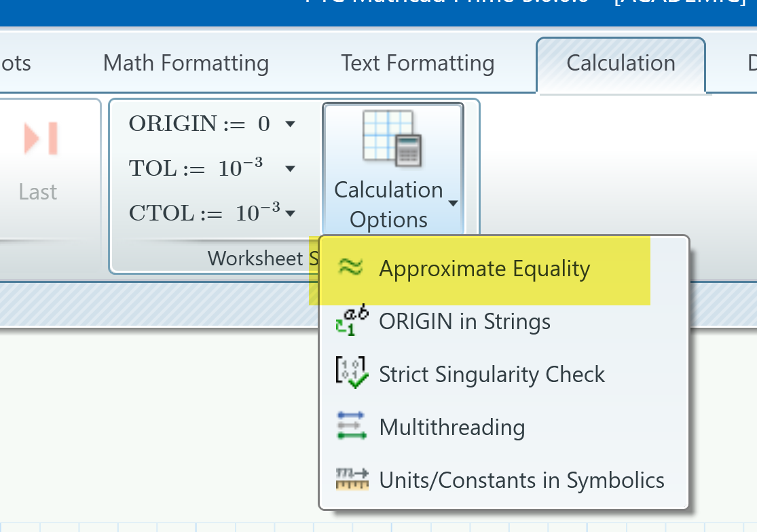Enable the Approximate Equality option

484,268
